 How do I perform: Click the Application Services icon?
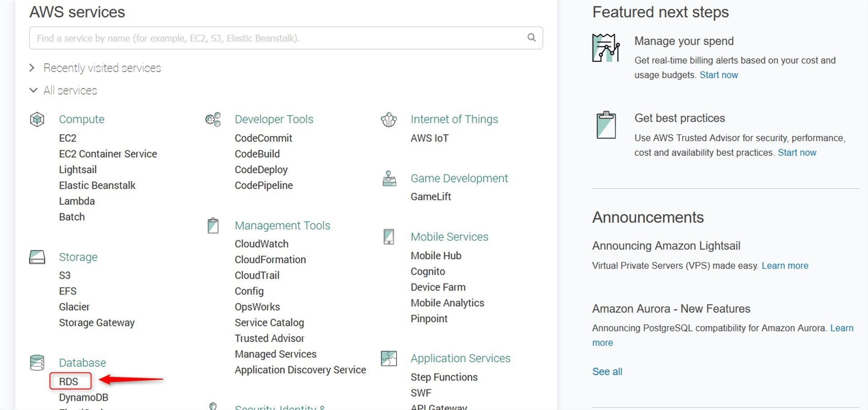[389, 359]
